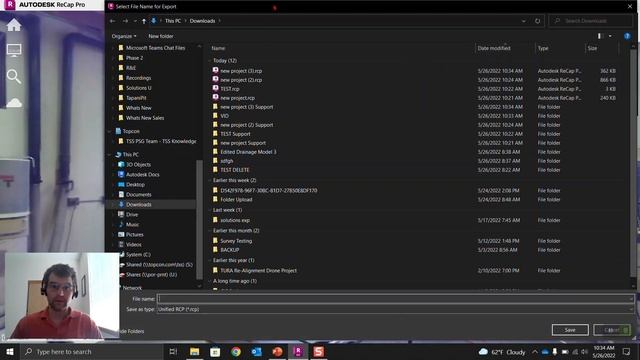The width and height of the screenshot is (640, 360).
Task: Open the Save as type combo box
Action: [395, 309]
